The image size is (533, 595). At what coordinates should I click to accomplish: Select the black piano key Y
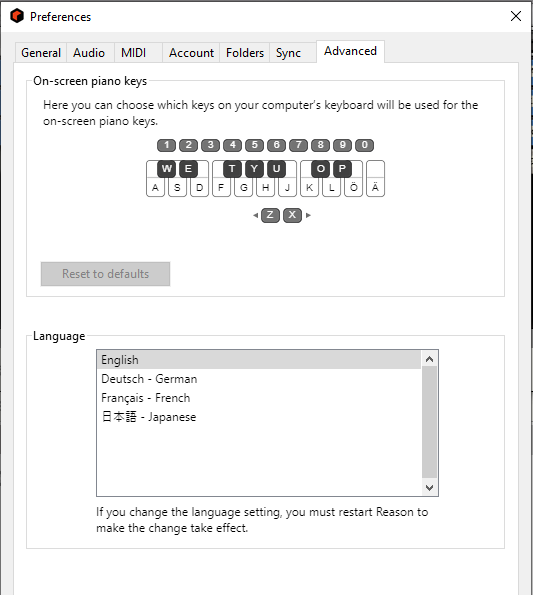coord(255,168)
